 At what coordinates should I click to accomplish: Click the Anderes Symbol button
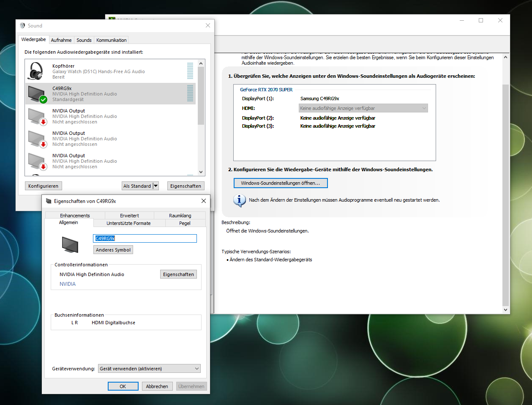point(113,250)
